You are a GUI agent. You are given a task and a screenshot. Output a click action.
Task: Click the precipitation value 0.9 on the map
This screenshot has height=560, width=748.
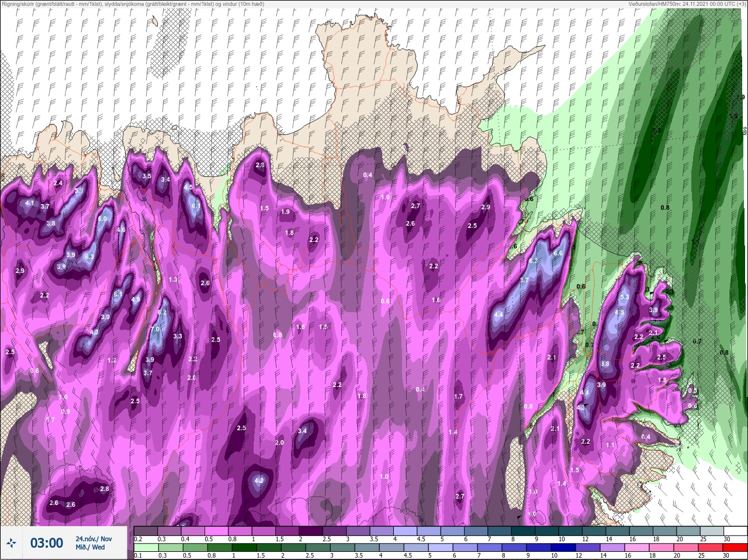[65, 412]
